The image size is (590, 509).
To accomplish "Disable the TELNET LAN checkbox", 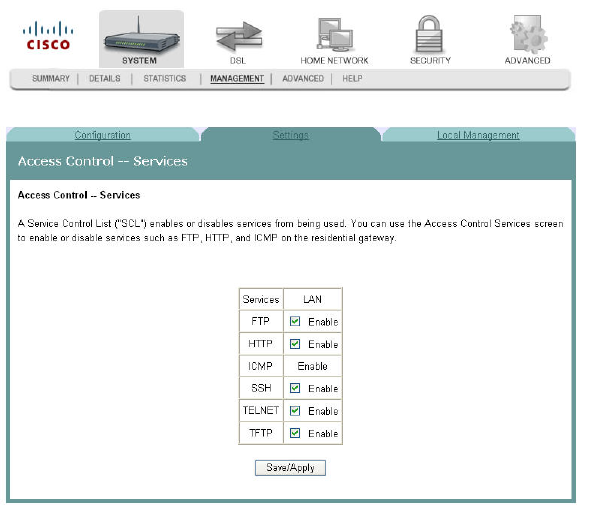I will 295,411.
